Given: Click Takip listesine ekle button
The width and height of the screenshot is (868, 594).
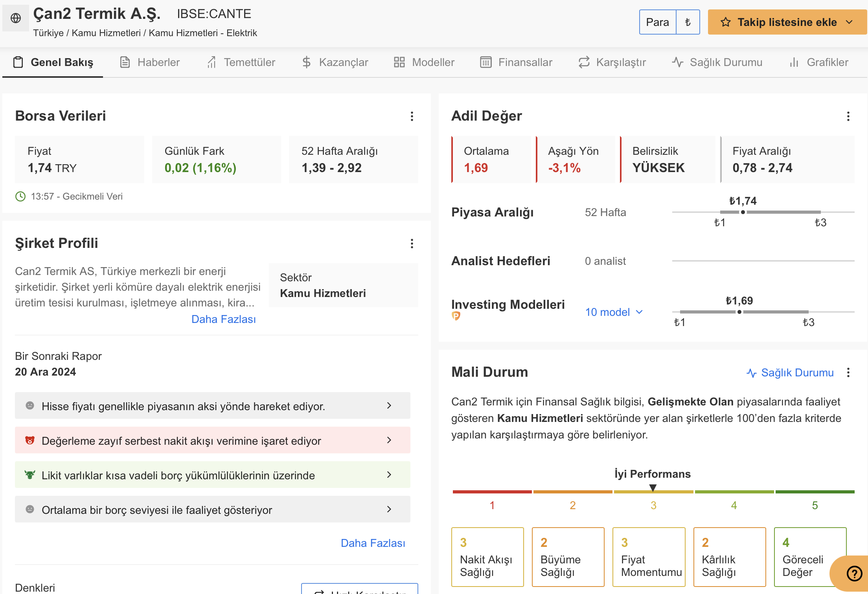Looking at the screenshot, I should click(787, 22).
